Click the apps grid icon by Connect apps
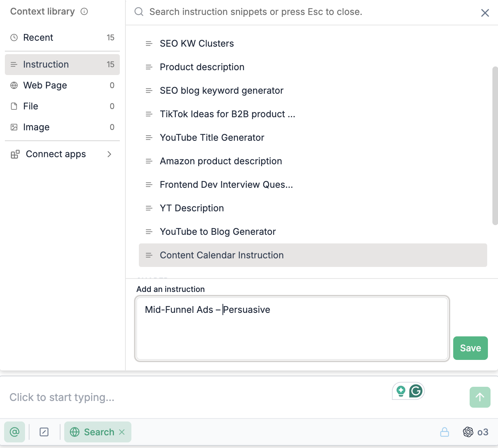498x448 pixels. [15, 154]
